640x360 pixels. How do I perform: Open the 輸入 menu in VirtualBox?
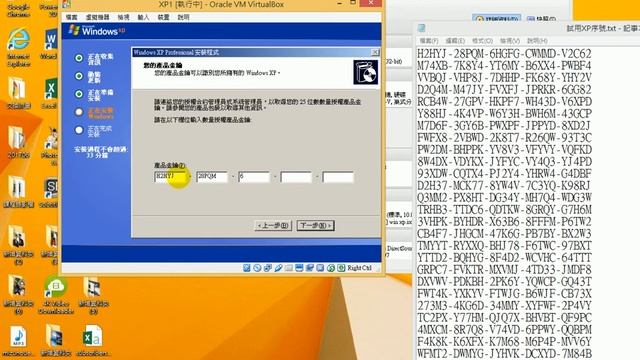(143, 17)
